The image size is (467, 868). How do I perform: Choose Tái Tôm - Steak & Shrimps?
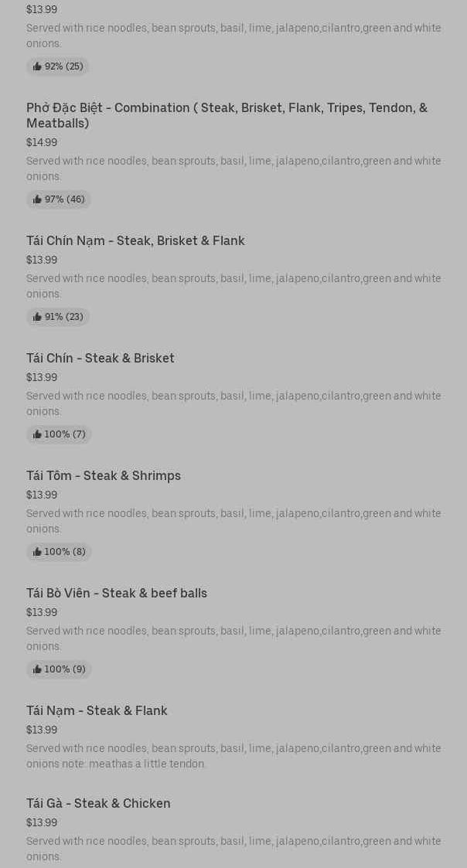click(104, 475)
